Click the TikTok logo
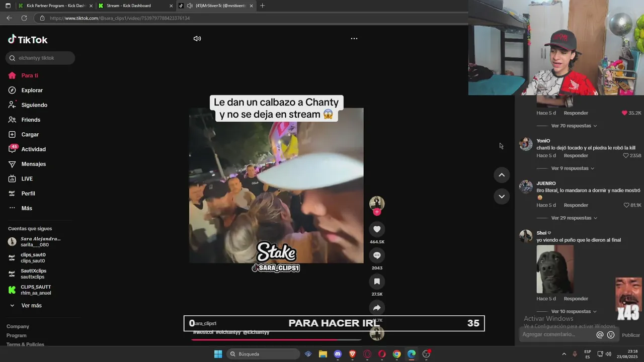The width and height of the screenshot is (644, 362). 28,40
